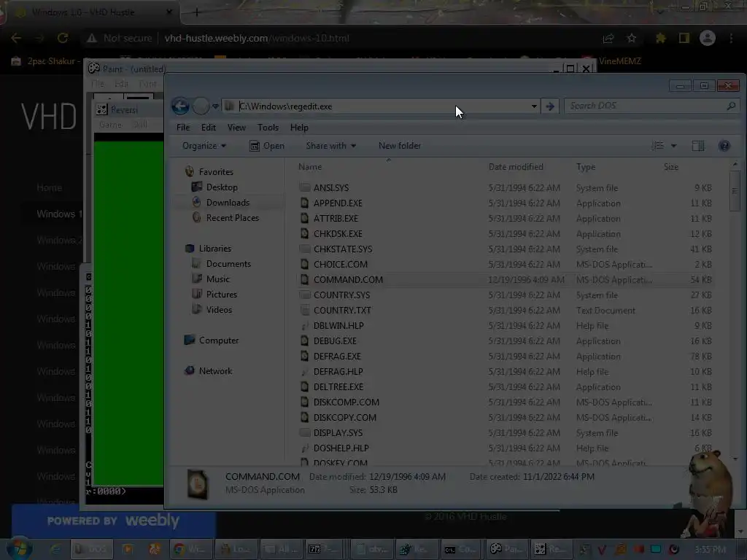The height and width of the screenshot is (560, 747).
Task: Click the change view icon in the Explorer toolbar
Action: click(657, 146)
